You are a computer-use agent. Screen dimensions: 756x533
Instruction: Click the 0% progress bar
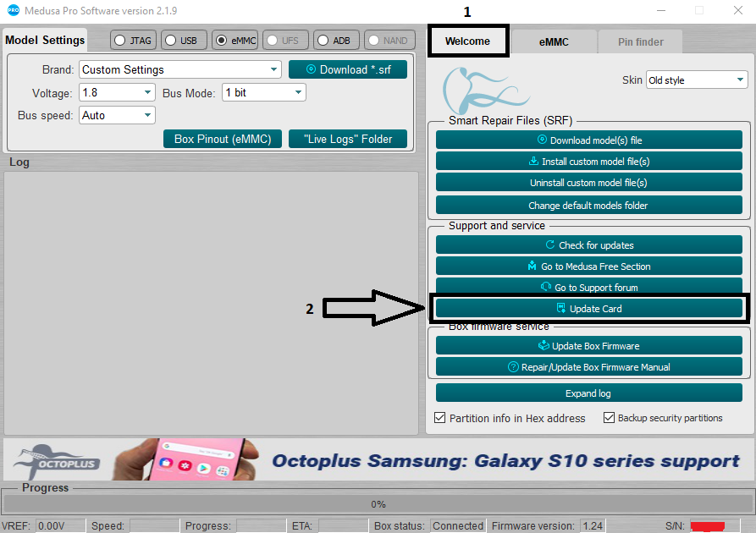point(378,504)
